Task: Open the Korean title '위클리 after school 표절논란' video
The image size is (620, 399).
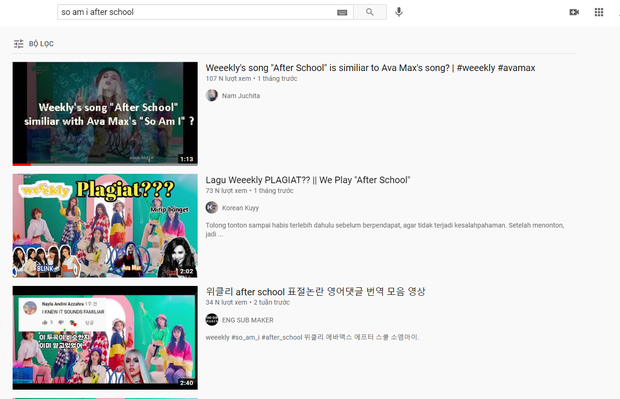Action: [315, 292]
